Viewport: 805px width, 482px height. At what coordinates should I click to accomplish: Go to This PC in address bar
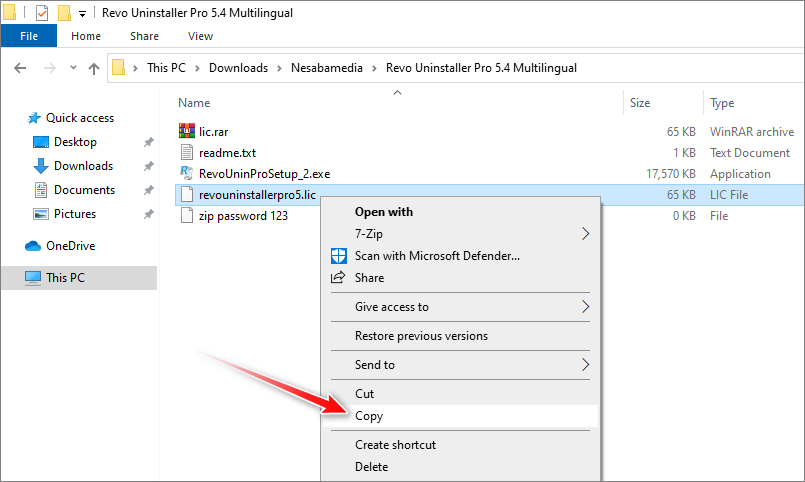coord(166,68)
